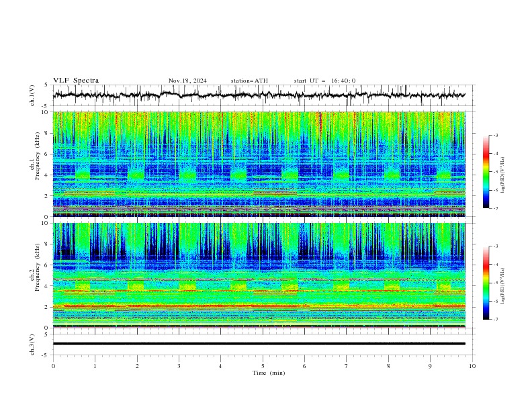Click the "-3" tick on the ch.2 colorbar
The height and width of the screenshot is (411, 532).
(495, 246)
